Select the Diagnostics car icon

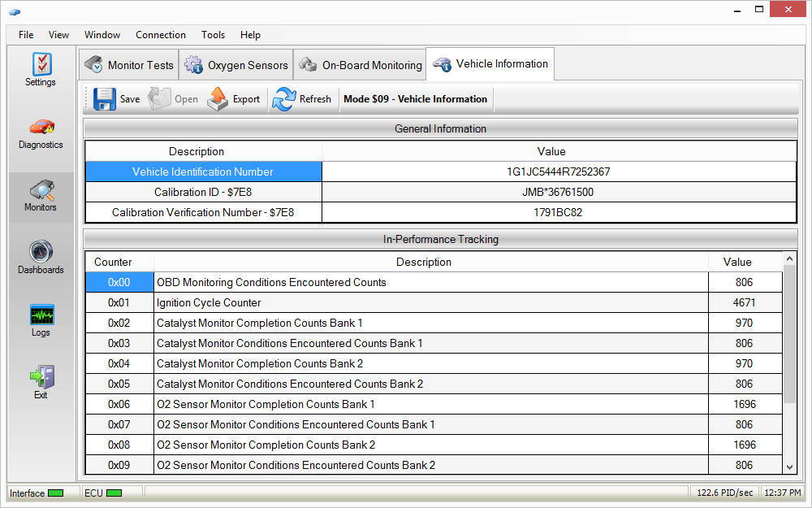point(41,128)
